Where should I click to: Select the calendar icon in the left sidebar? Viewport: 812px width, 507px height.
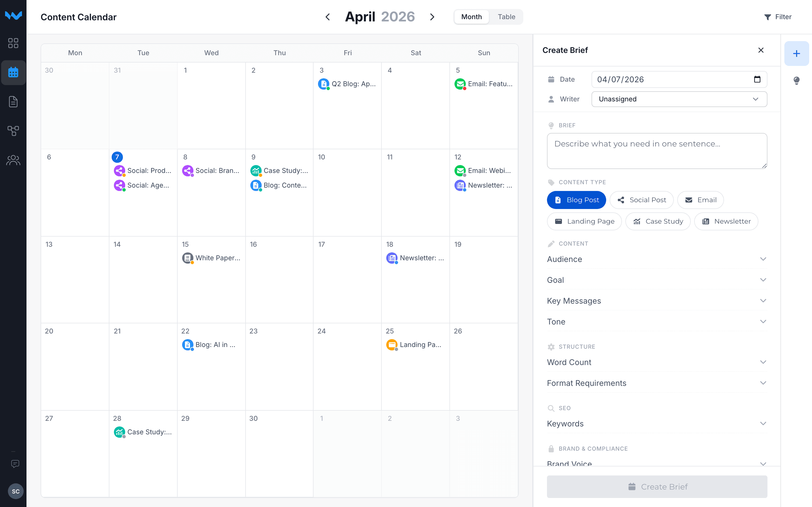[x=14, y=72]
